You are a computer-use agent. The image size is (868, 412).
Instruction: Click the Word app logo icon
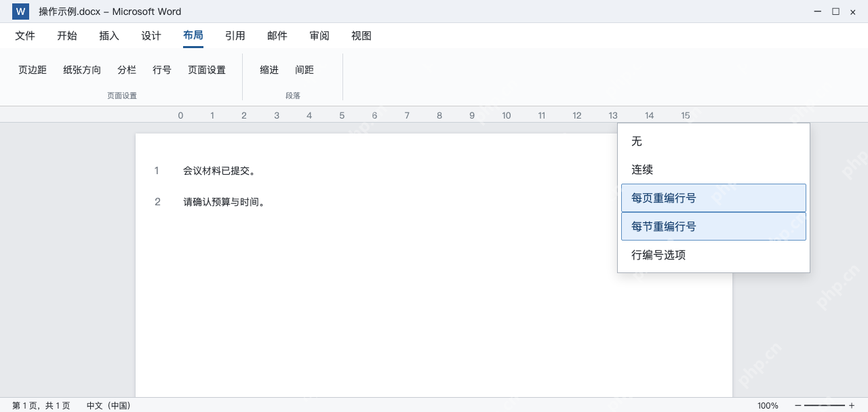[20, 12]
